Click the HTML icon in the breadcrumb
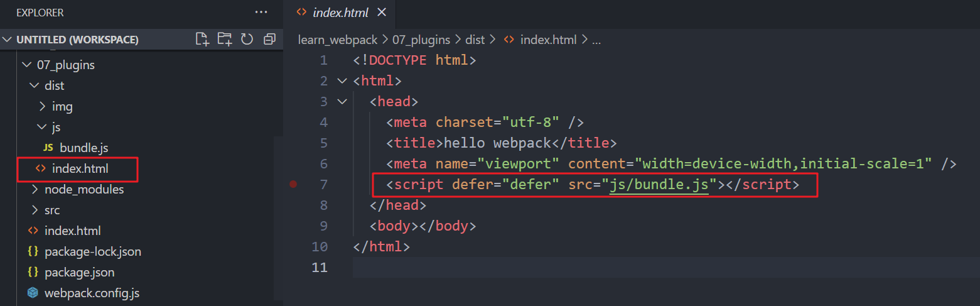Screen dimensions: 980x306 point(509,40)
